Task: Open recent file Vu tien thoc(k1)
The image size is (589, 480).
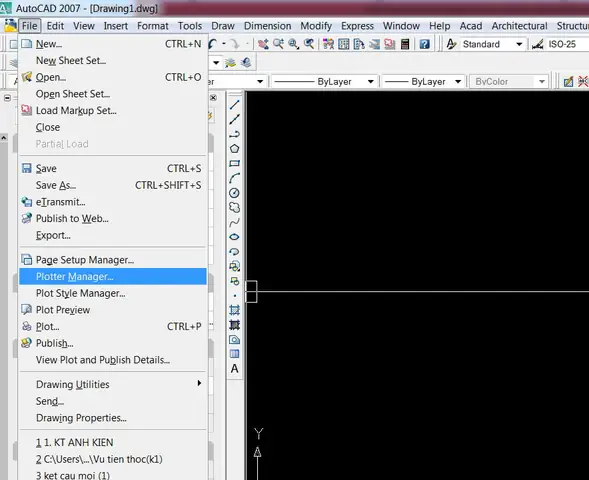Action: (113, 459)
